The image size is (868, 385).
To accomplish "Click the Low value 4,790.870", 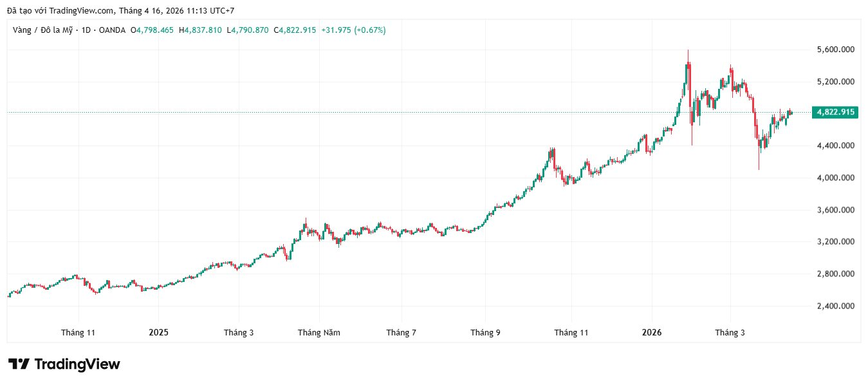I will (250, 30).
